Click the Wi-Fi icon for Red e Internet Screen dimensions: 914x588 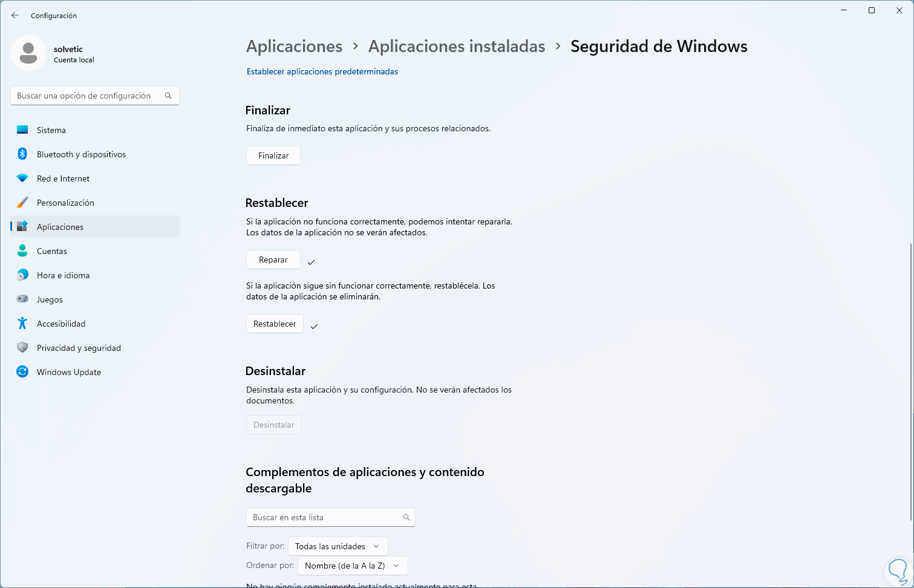pyautogui.click(x=22, y=178)
